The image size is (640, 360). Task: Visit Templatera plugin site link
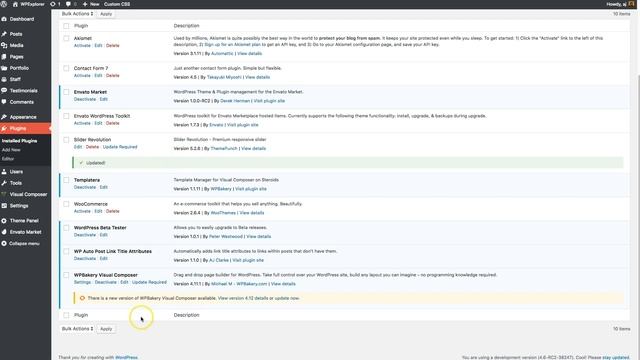pos(251,189)
